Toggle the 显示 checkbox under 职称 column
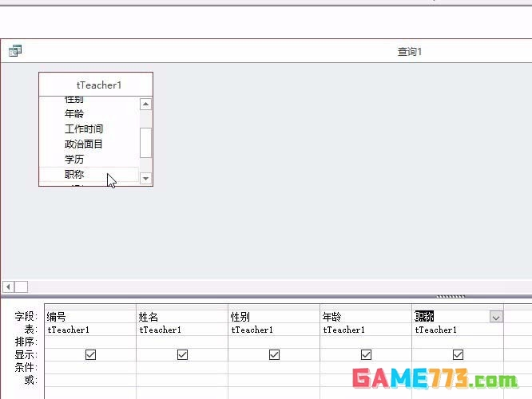 pyautogui.click(x=458, y=354)
